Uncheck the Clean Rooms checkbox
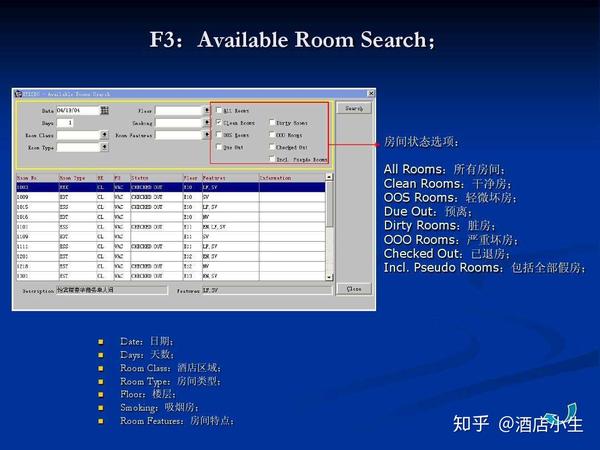The width and height of the screenshot is (600, 450). pos(219,122)
